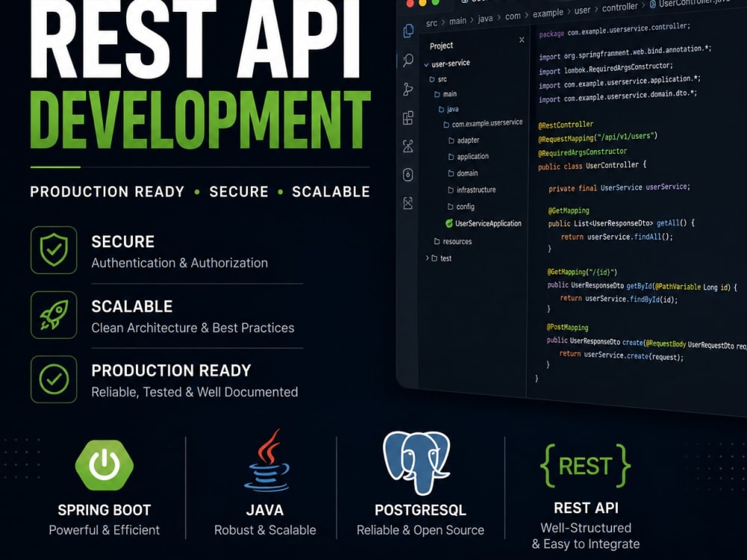
Task: Open the config folder
Action: (461, 206)
